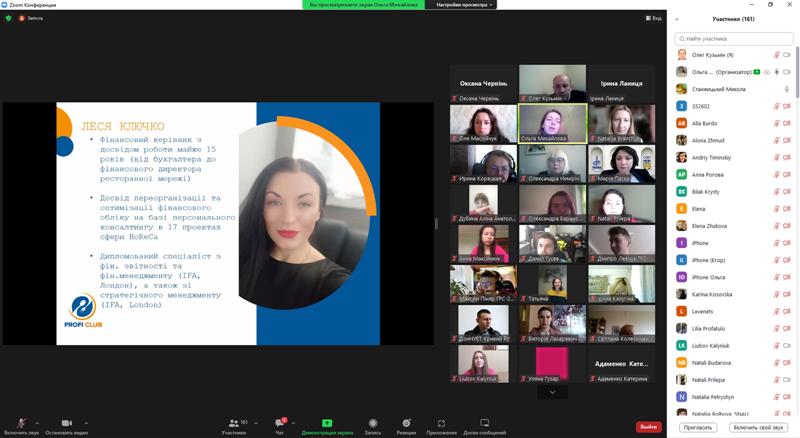Click muted mic icon in Natali Budarova row
Viewport: 800px width, 438px height.
click(x=777, y=362)
